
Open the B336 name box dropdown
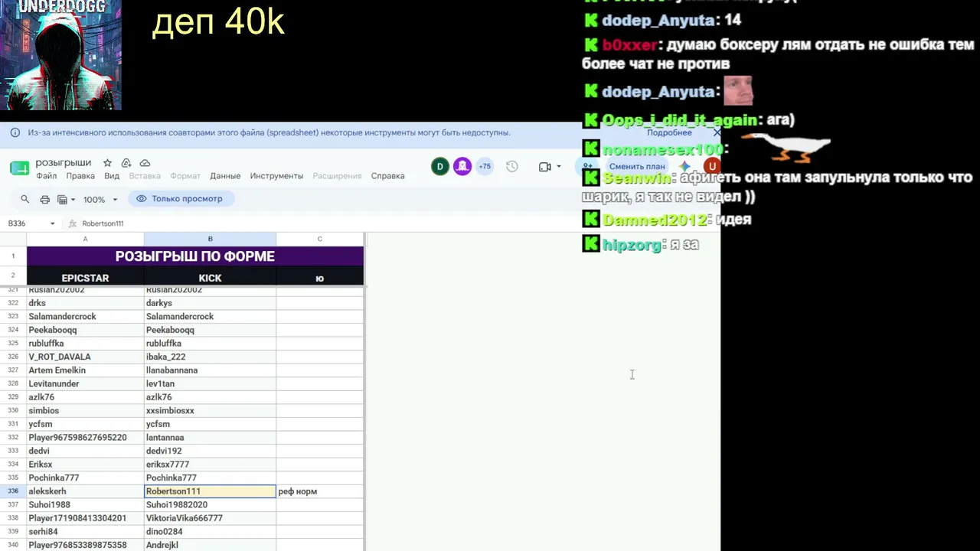point(53,223)
